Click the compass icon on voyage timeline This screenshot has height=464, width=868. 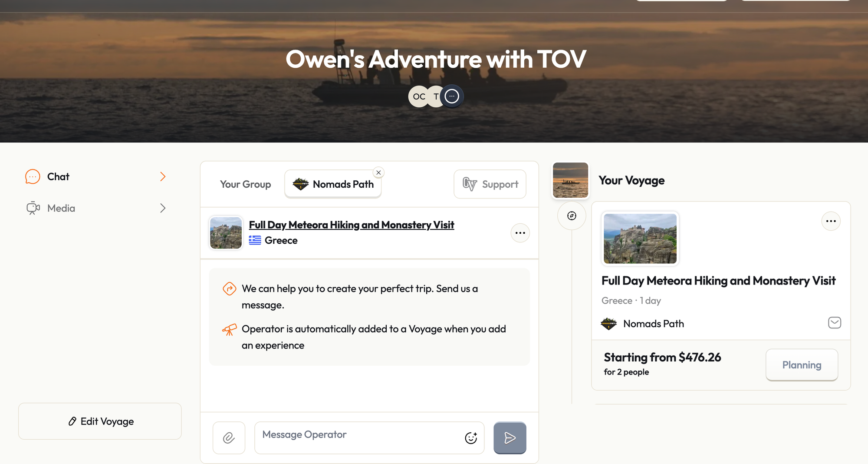tap(572, 216)
